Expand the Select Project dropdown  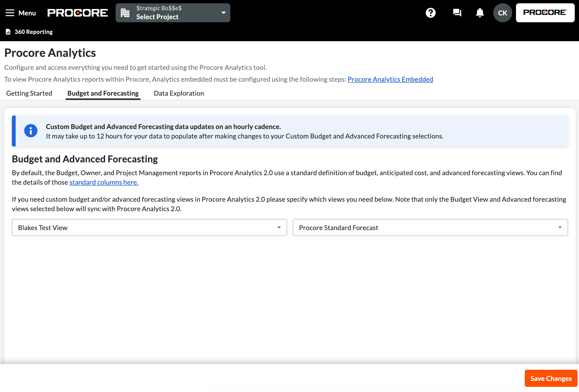[x=223, y=13]
